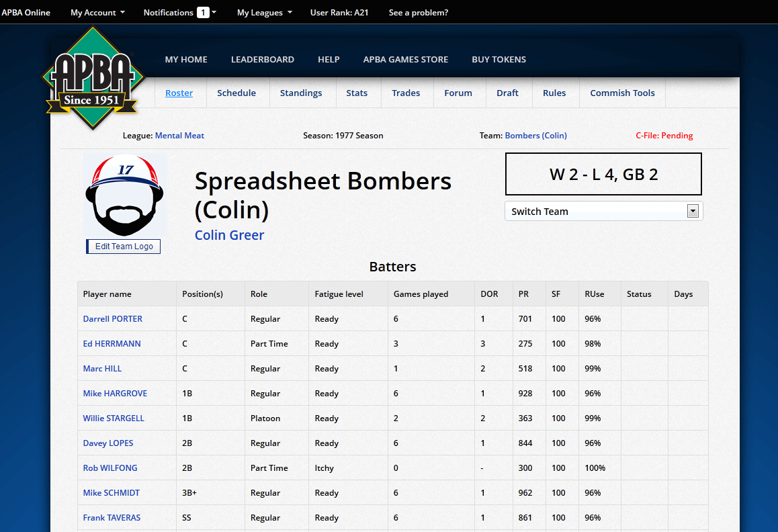
Task: Switch to the Schedule tab
Action: [236, 93]
